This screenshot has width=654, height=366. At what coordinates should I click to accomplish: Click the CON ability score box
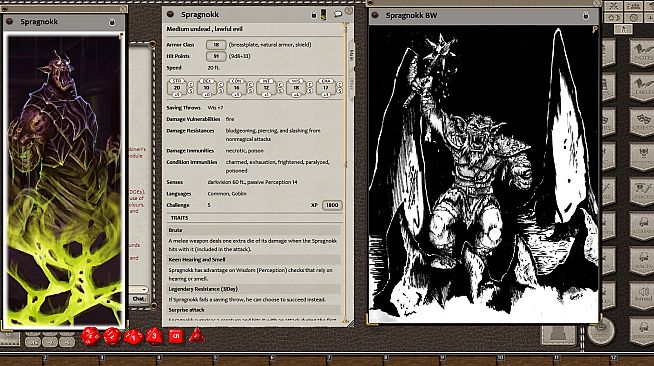pyautogui.click(x=236, y=88)
